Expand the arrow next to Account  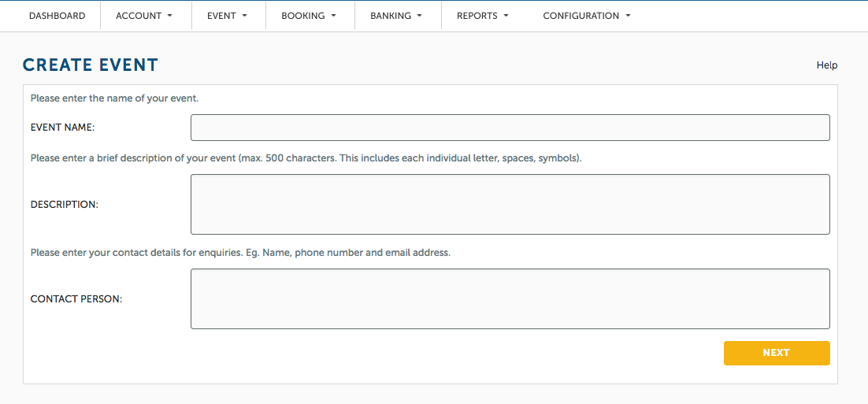(169, 16)
